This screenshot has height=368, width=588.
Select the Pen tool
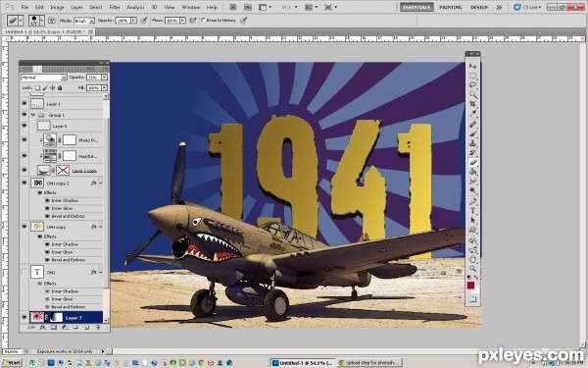point(473,201)
